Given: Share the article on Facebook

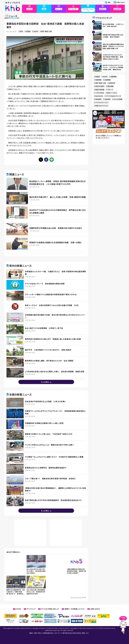Looking at the screenshot, I should [x=46, y=159].
